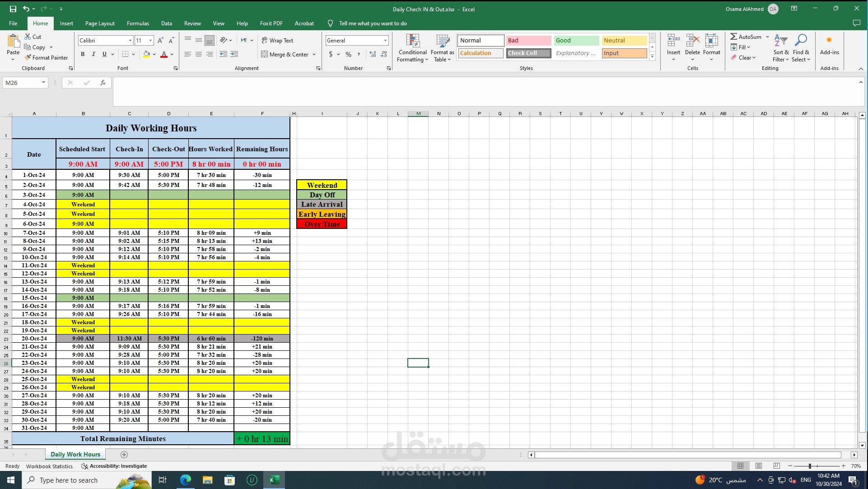Switch to the Page Layout tab
The width and height of the screenshot is (868, 489).
point(100,23)
